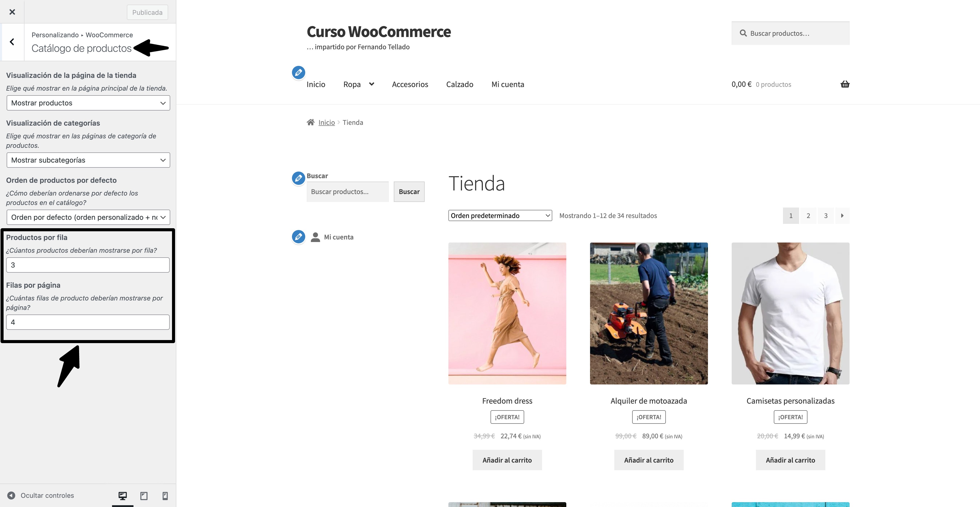Go to results page 2
This screenshot has width=980, height=507.
[x=808, y=215]
